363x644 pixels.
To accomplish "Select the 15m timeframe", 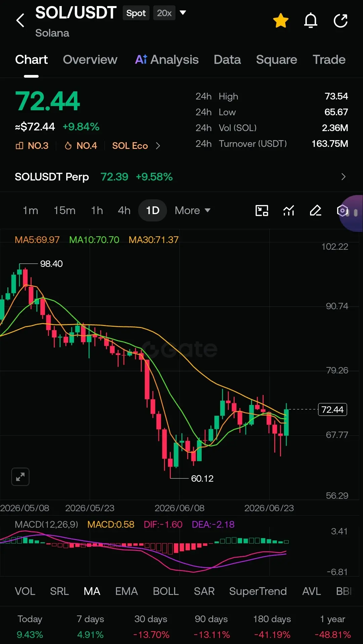I will point(65,210).
